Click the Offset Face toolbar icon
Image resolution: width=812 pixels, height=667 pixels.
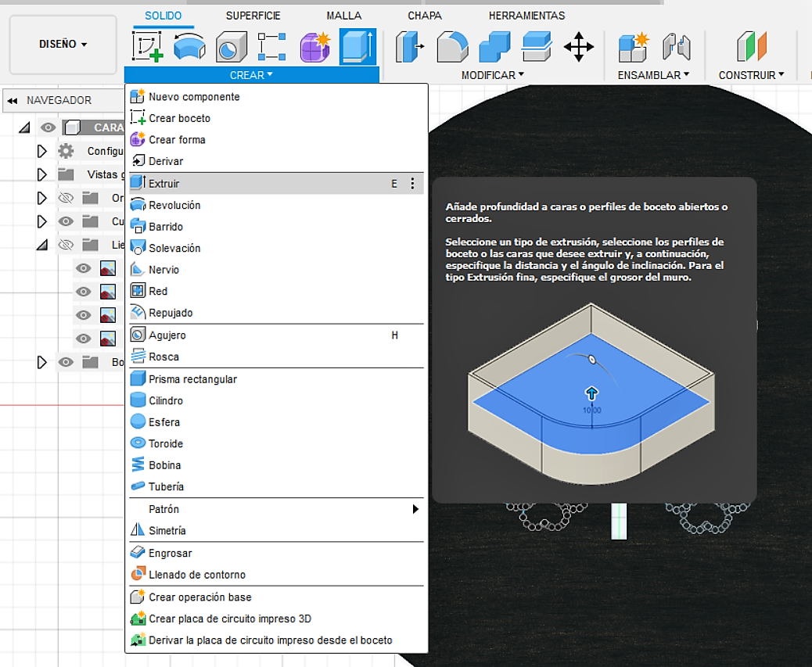pos(537,47)
